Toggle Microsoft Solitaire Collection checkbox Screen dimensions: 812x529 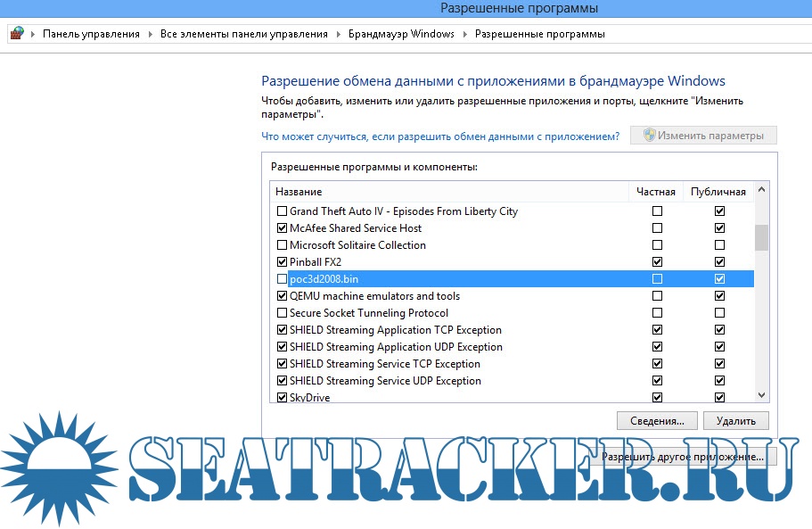pyautogui.click(x=283, y=245)
